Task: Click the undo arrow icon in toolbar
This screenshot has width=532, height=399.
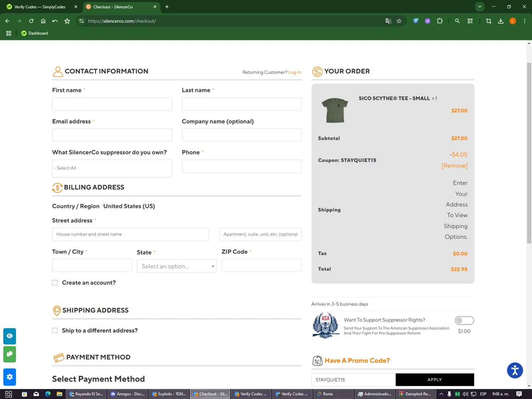Action: click(x=55, y=21)
